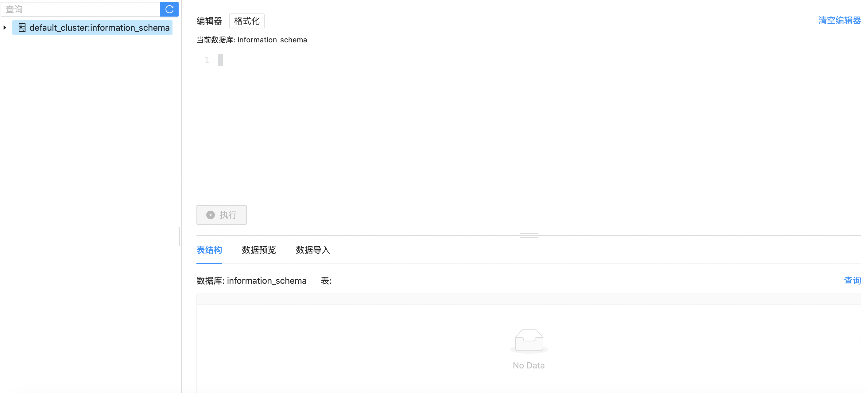This screenshot has height=393, width=868.
Task: Switch to the 数据导入 tab
Action: tap(313, 250)
